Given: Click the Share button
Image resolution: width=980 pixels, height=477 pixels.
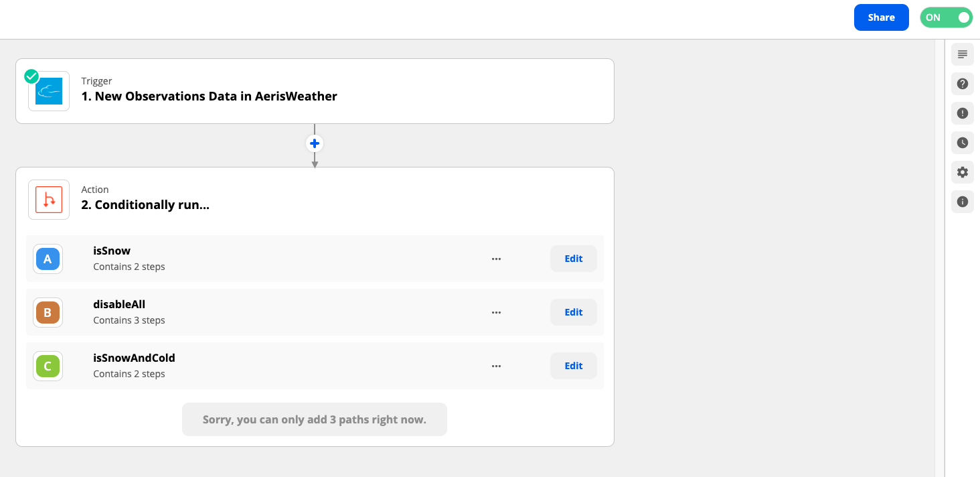Looking at the screenshot, I should click(x=881, y=17).
